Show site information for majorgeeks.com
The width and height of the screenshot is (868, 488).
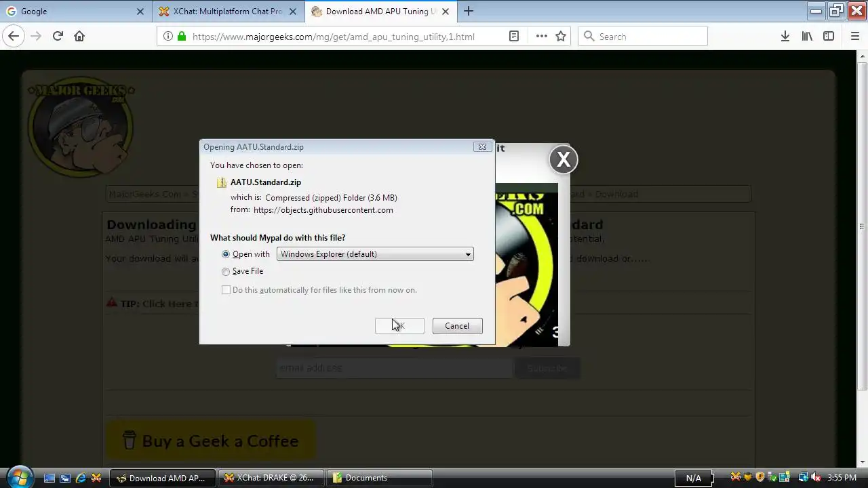(167, 36)
